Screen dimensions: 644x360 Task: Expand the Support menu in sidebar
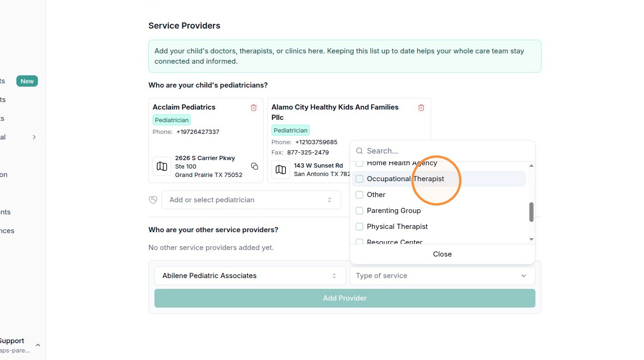[38, 345]
